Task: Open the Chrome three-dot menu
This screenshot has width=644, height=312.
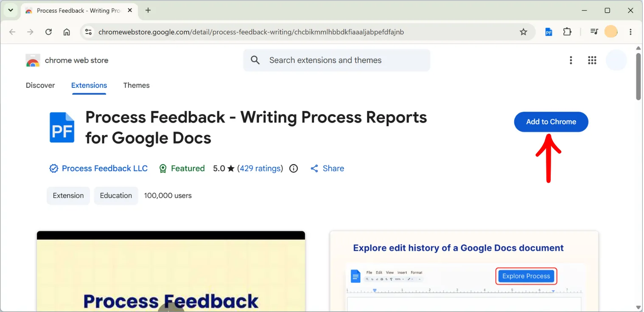Action: pos(630,32)
